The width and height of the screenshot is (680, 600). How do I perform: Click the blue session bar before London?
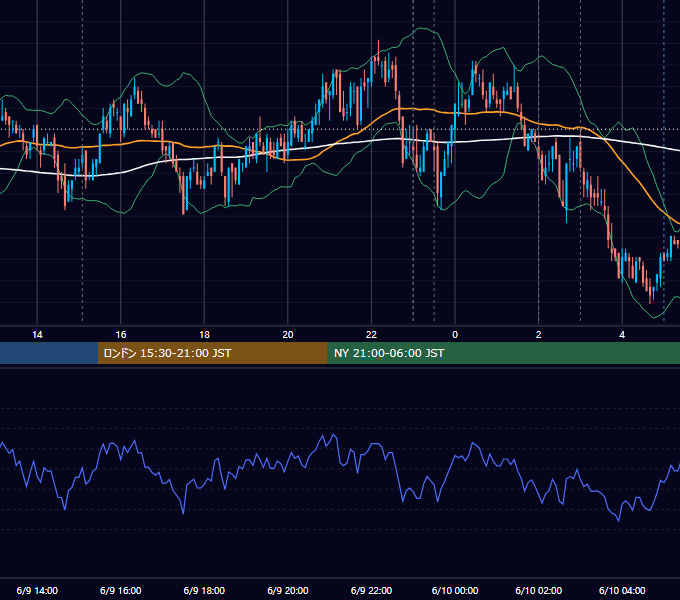click(49, 353)
